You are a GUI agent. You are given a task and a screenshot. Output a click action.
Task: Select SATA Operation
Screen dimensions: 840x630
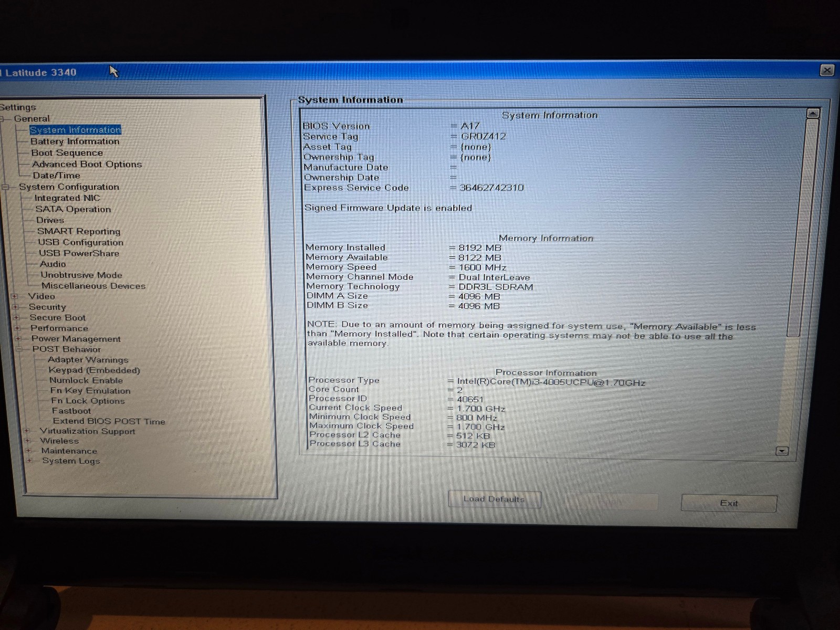point(73,209)
